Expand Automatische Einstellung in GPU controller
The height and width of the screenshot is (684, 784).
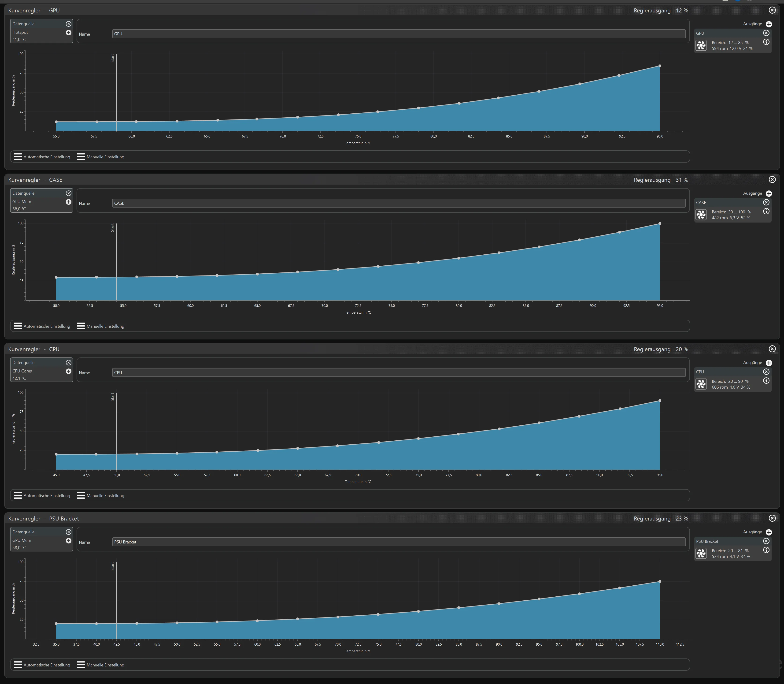42,157
